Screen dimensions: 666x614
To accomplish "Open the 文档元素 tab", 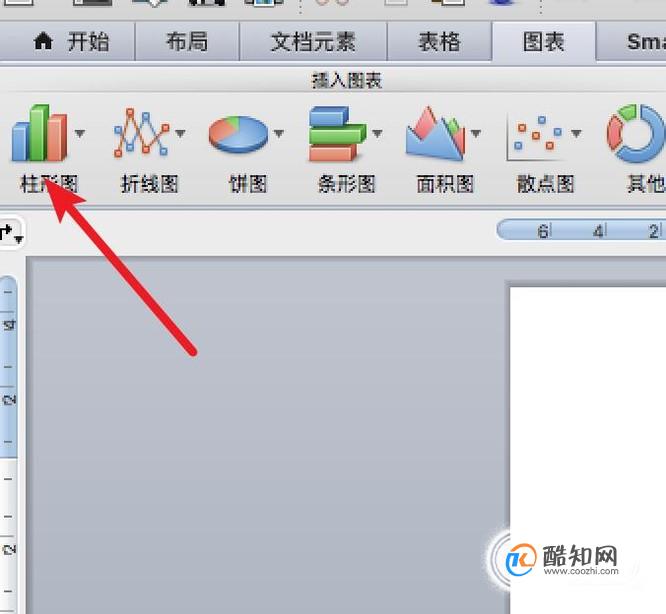I will tap(313, 42).
